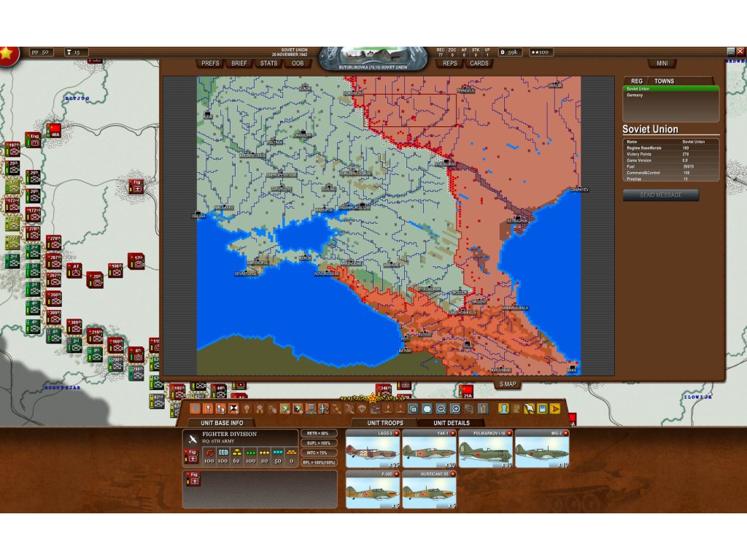Select the P-39D aircraft card
This screenshot has width=747, height=560.
373,489
